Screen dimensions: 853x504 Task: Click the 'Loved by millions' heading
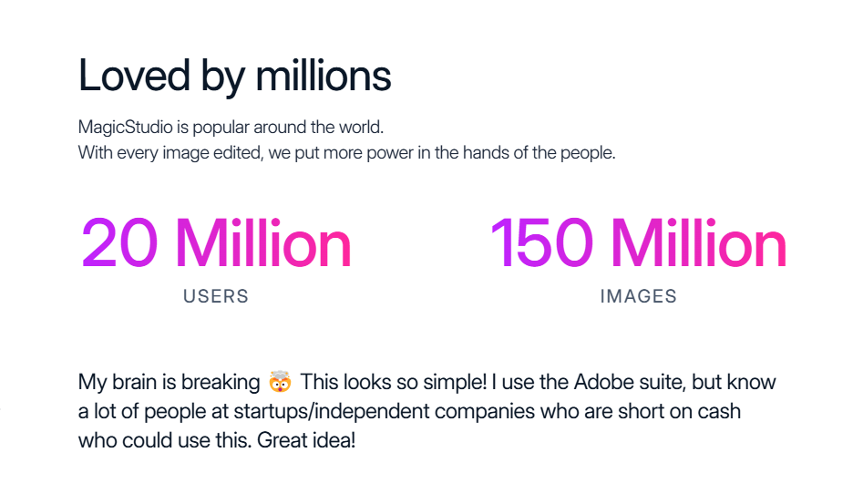(234, 77)
